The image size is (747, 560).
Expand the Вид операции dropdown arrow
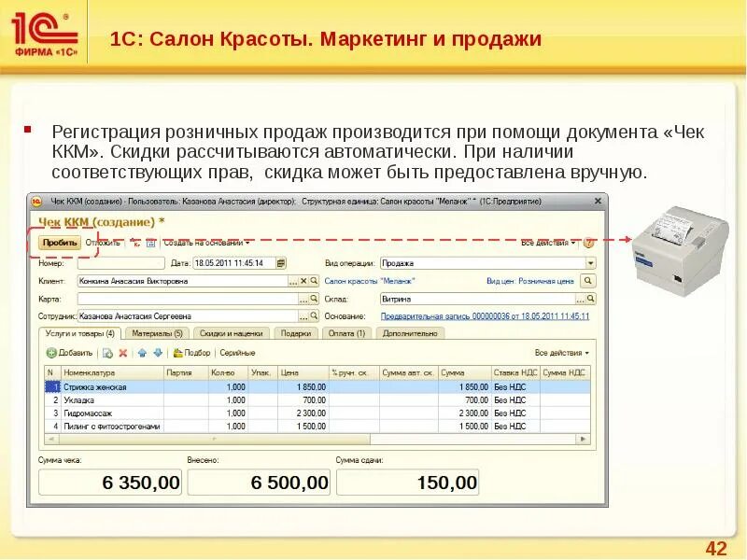[590, 263]
